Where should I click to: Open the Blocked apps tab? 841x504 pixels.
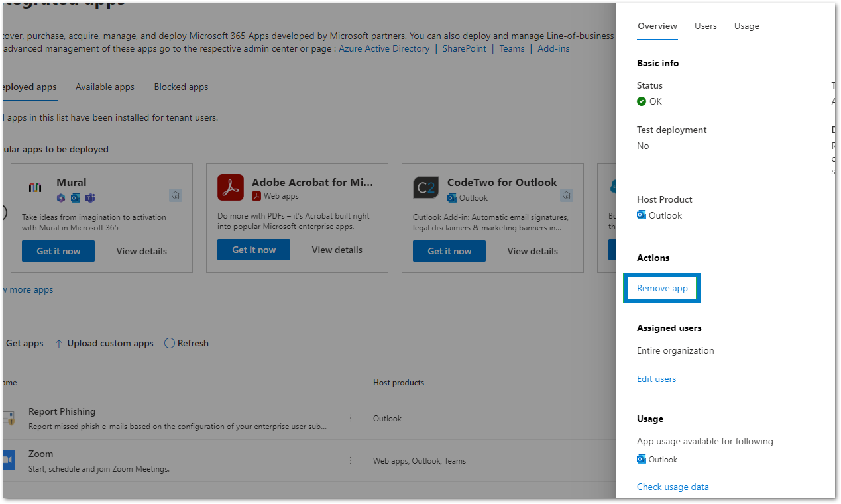[181, 87]
